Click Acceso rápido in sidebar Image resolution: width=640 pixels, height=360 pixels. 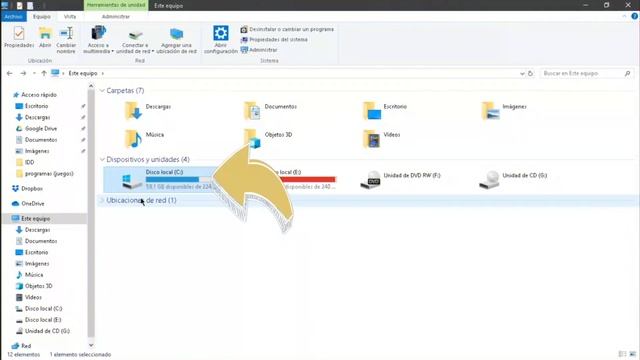tap(39, 95)
